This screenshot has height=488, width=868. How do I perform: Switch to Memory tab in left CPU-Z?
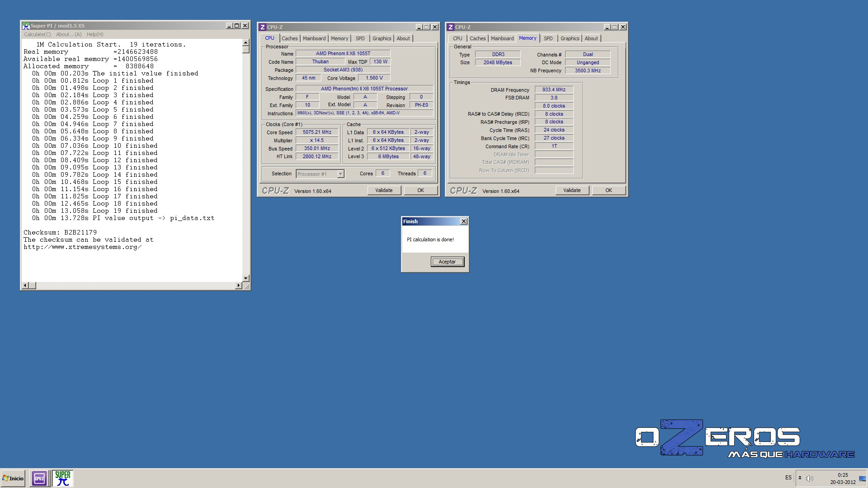(x=340, y=38)
